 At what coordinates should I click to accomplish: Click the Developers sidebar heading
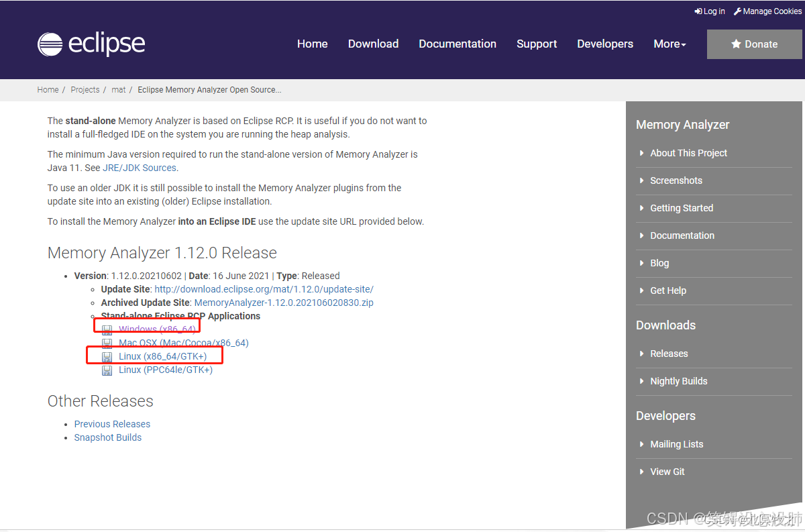click(665, 416)
